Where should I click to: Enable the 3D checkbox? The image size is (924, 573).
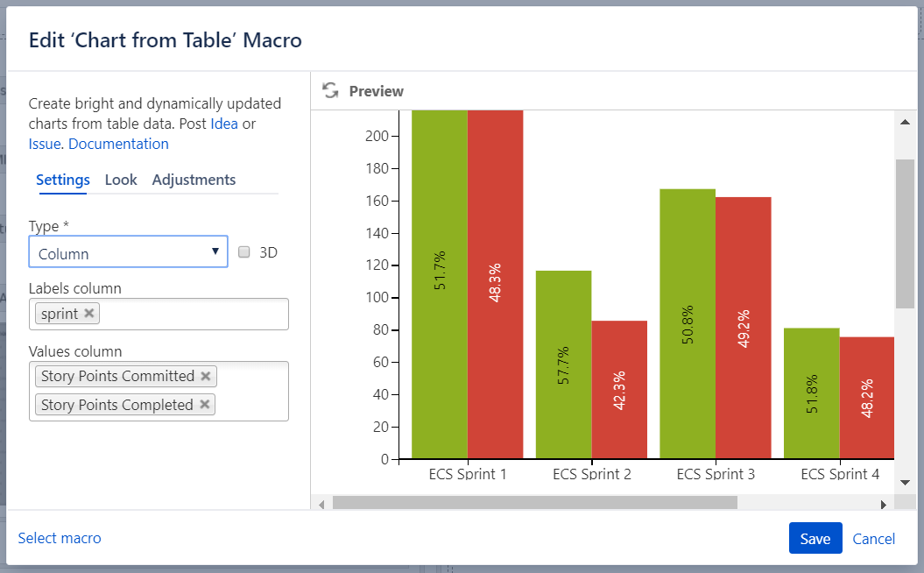coord(244,252)
